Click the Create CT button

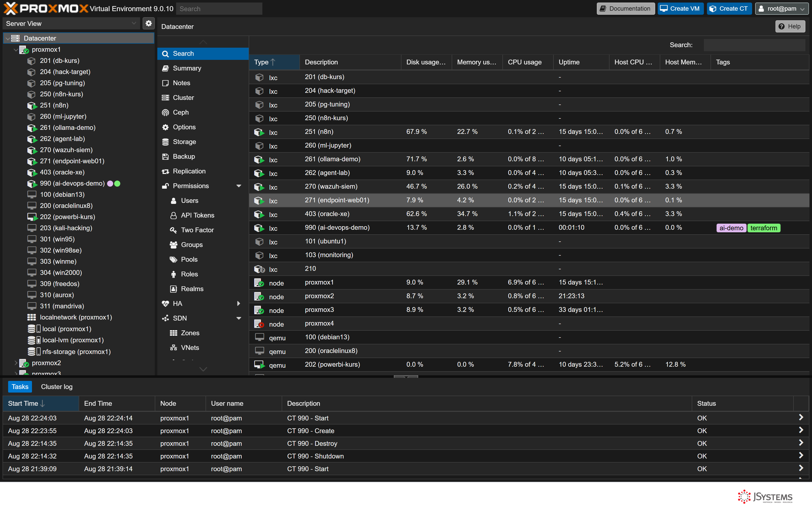729,9
